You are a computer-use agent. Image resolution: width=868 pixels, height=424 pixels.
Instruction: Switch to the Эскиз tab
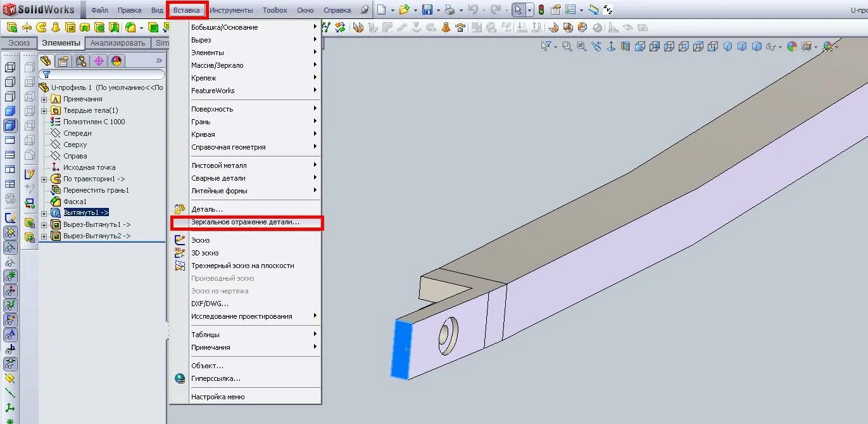coord(19,43)
